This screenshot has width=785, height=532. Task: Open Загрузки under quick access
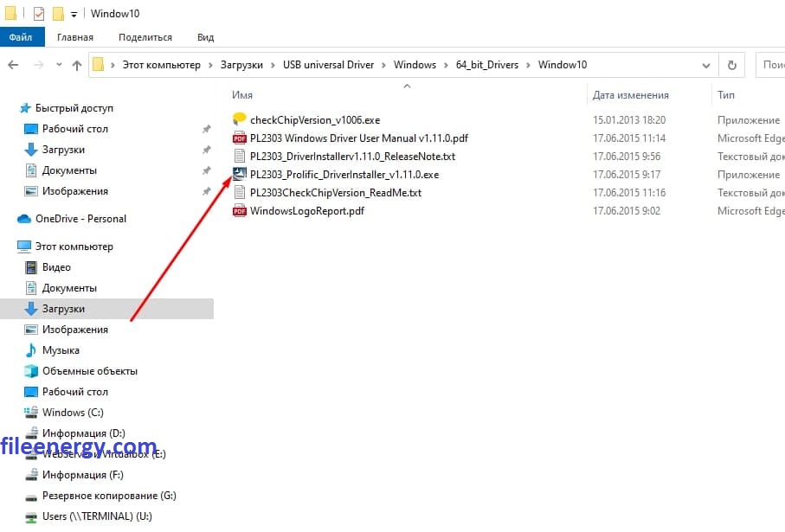(63, 149)
